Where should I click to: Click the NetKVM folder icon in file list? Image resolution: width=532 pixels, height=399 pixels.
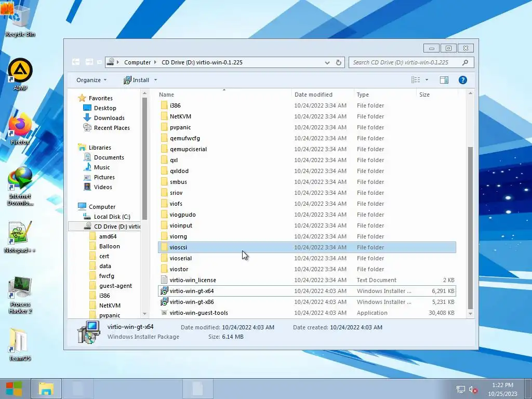164,116
